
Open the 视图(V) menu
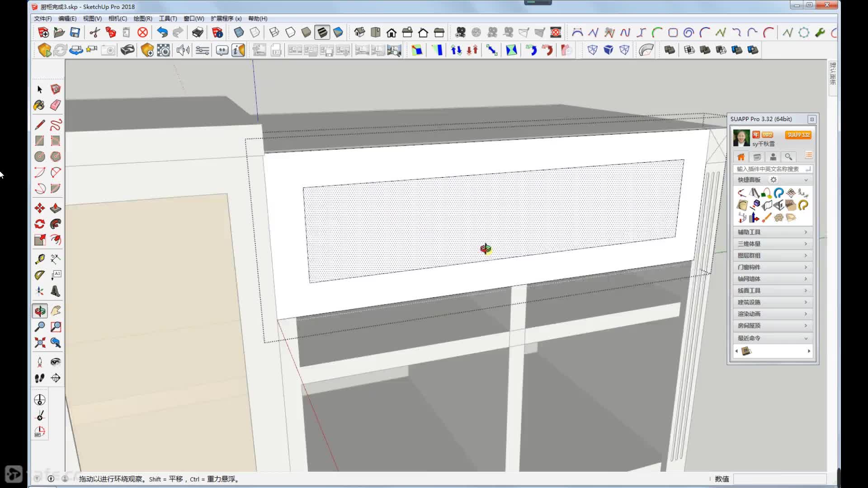[x=92, y=19]
